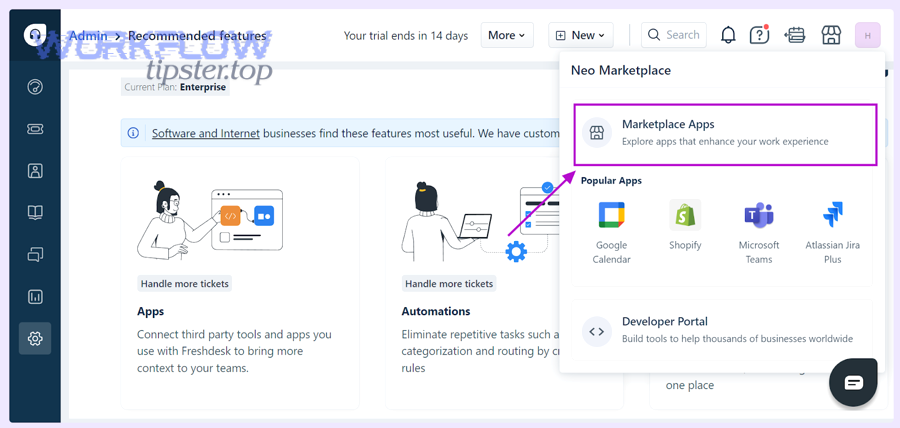
Task: Click the help question mark icon
Action: tap(759, 35)
